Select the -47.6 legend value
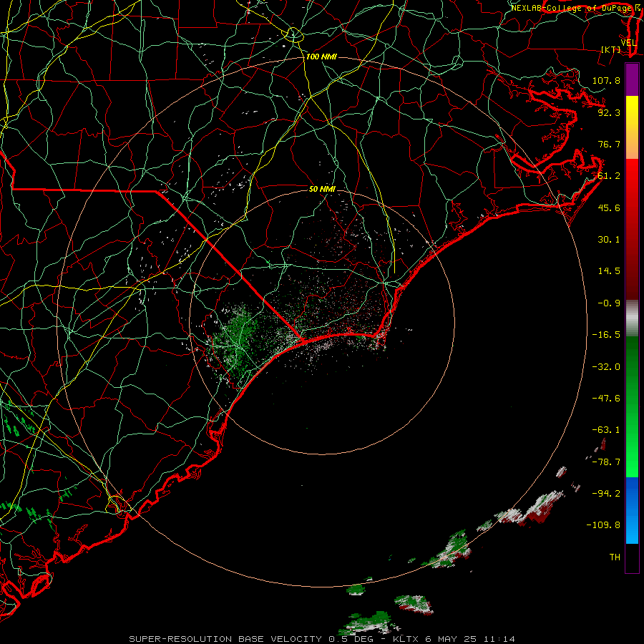Viewport: 644px width, 644px height. pos(606,399)
